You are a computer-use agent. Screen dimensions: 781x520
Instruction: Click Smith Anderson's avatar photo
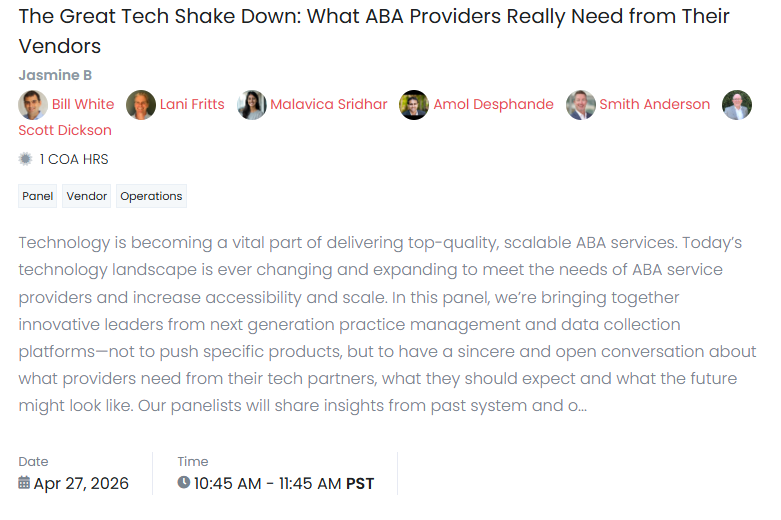[x=581, y=105]
